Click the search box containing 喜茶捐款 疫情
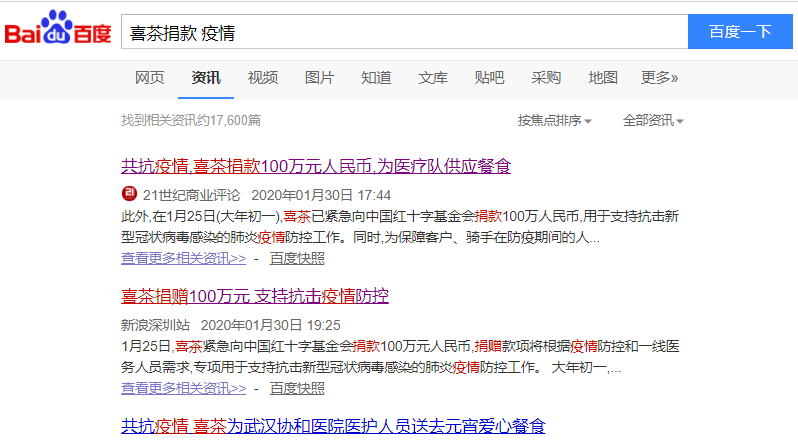 (404, 32)
